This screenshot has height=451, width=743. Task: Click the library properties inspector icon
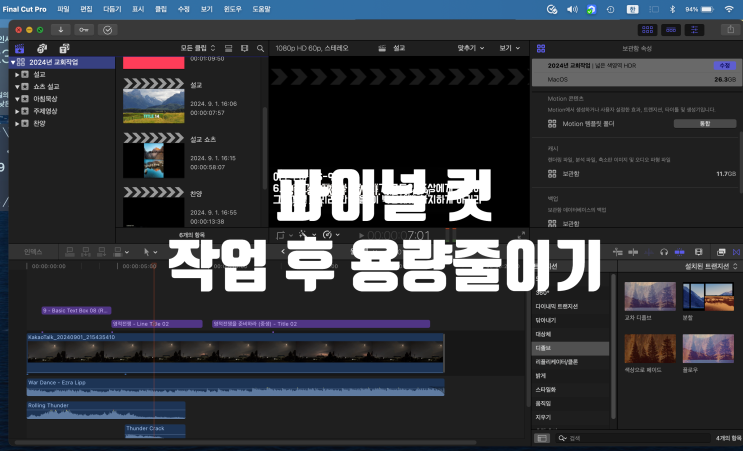point(541,48)
